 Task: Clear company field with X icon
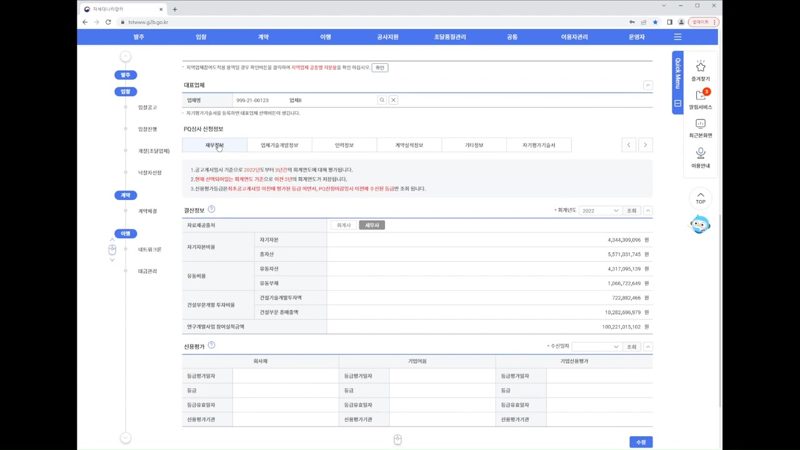[x=393, y=100]
